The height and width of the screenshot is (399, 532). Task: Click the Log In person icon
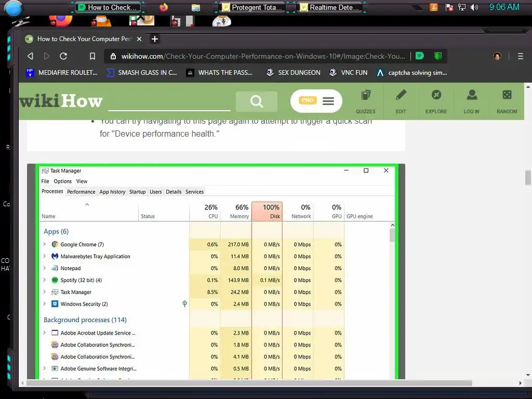click(472, 101)
